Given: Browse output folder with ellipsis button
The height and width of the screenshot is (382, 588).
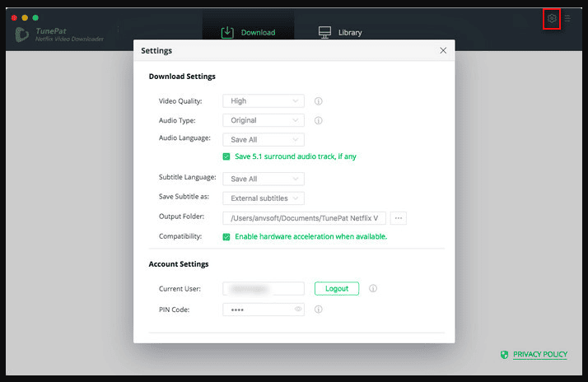Looking at the screenshot, I should [399, 218].
